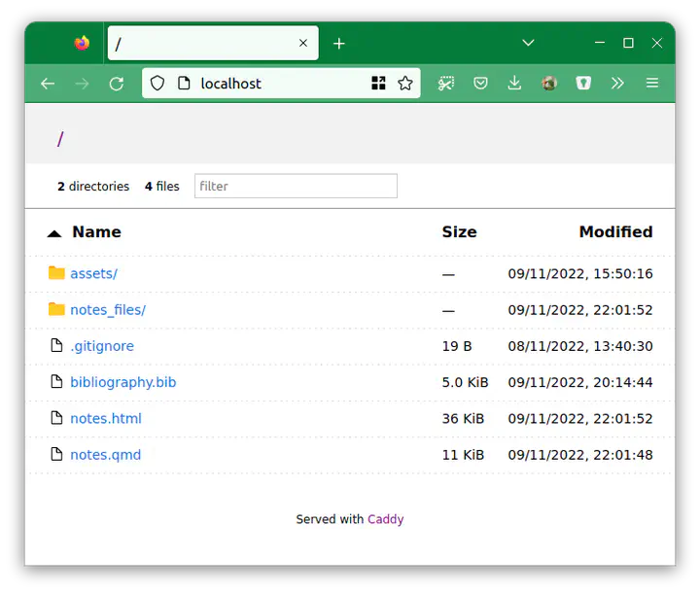Image resolution: width=700 pixels, height=593 pixels.
Task: Click the filter text field
Action: (x=296, y=187)
